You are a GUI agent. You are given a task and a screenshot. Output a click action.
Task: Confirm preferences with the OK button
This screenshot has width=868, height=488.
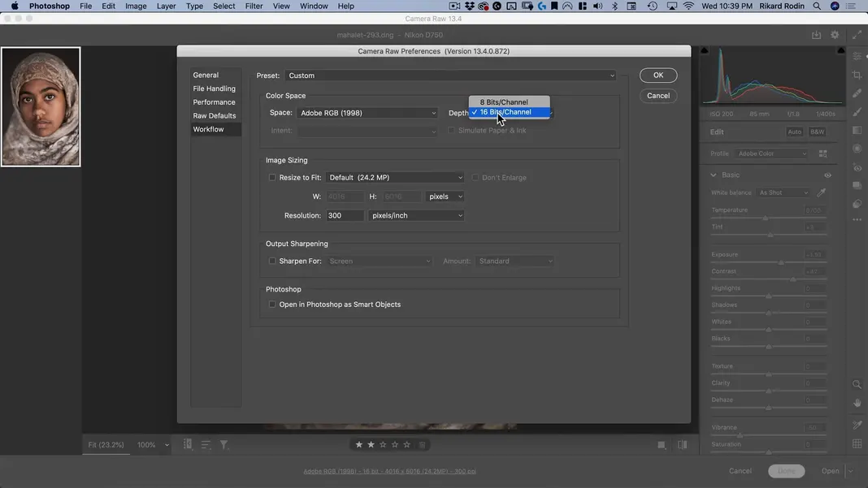658,76
